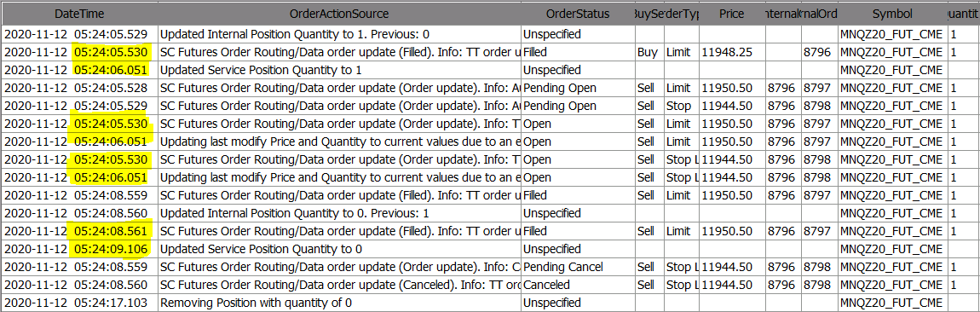Click the 'Updated Service Position Quantity to 0' entry
Screen dimensions: 980x312
pyautogui.click(x=261, y=250)
